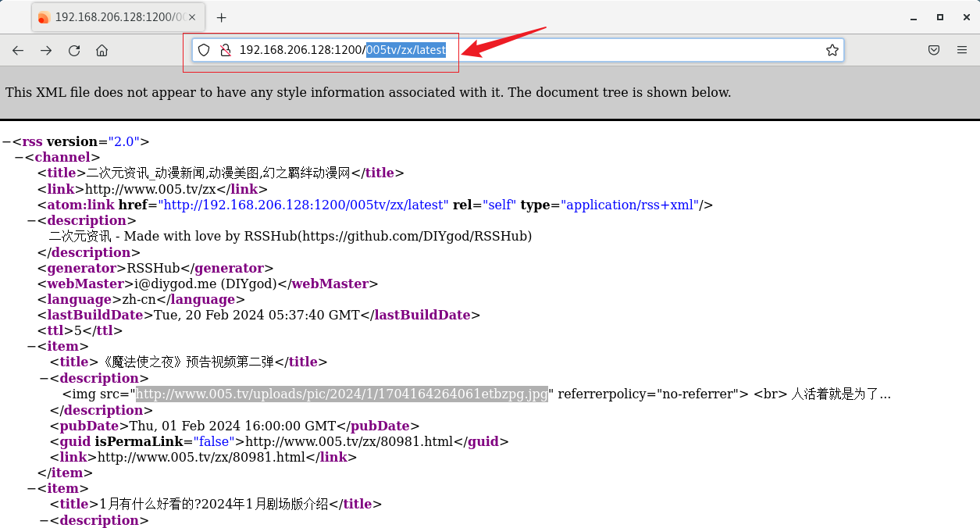
Task: Open the Firefox application menu
Action: [x=962, y=50]
